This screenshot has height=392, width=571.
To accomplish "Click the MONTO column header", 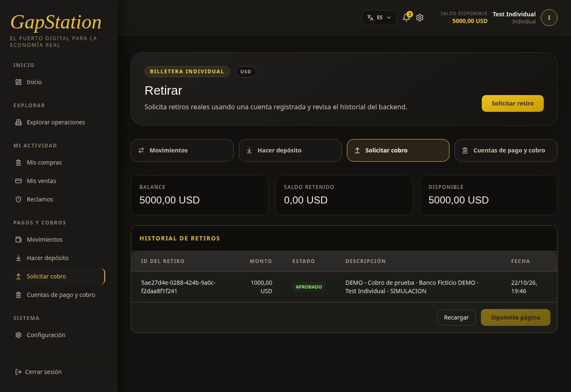I will [x=261, y=261].
